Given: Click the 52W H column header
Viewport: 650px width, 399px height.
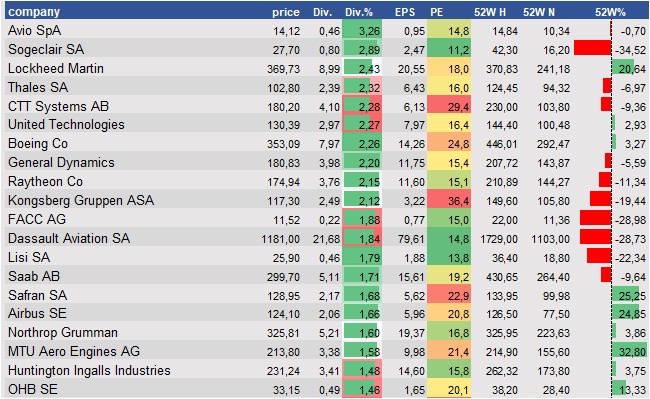Looking at the screenshot, I should pos(490,12).
